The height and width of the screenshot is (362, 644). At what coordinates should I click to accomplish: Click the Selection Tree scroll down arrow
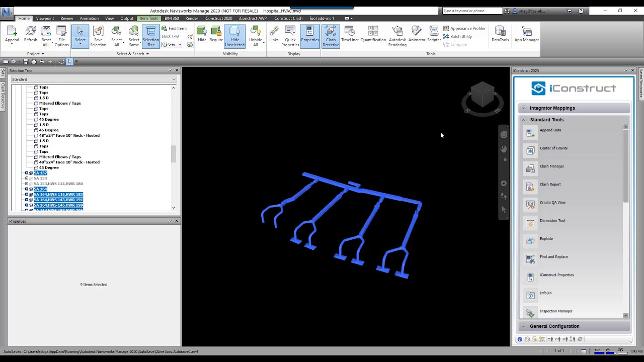coord(174,208)
